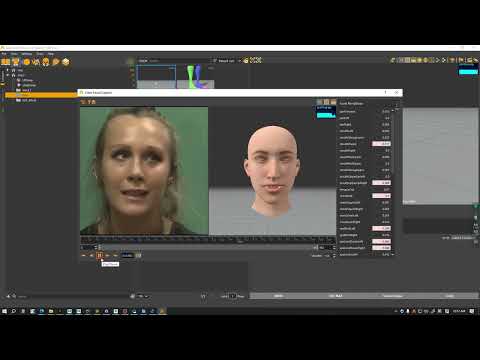Click the first orange icon in the top-left toolbar

click(6, 62)
